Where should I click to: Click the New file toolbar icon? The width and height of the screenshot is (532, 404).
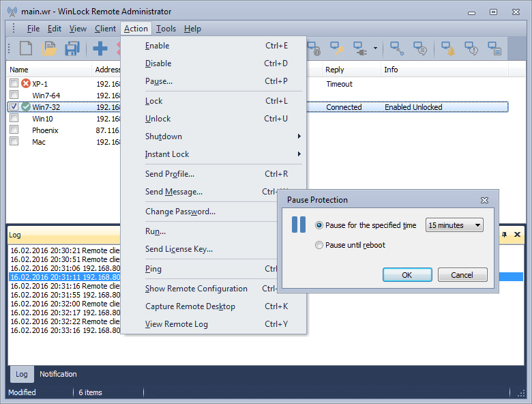(26, 48)
